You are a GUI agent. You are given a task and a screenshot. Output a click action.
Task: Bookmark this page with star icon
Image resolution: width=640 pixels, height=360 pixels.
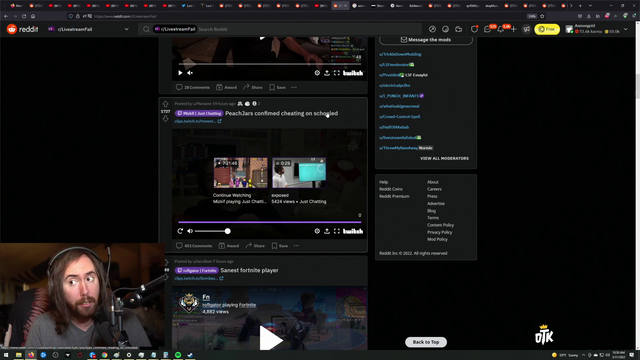tap(542, 16)
